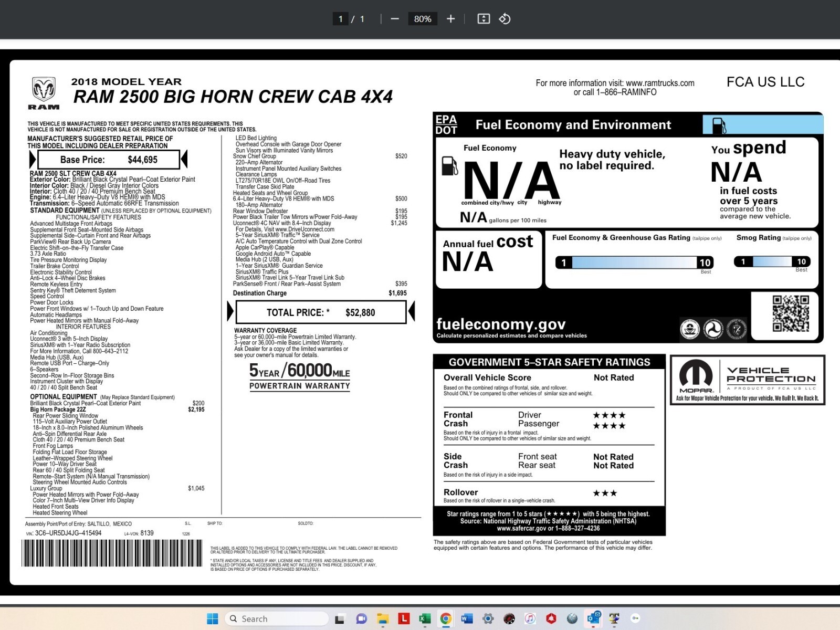Select the 80% zoom level field
Viewport: 840px width, 630px height.
[423, 19]
